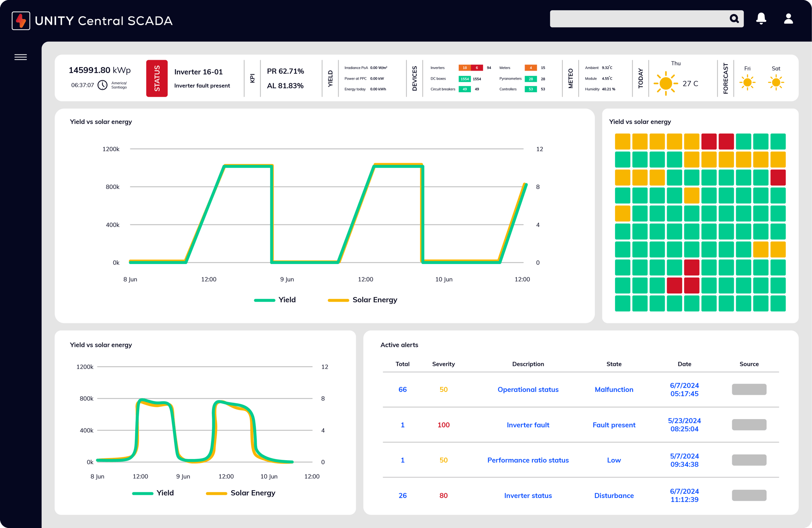The image size is (812, 528).
Task: Click the orange Meters count 4
Action: tap(531, 68)
